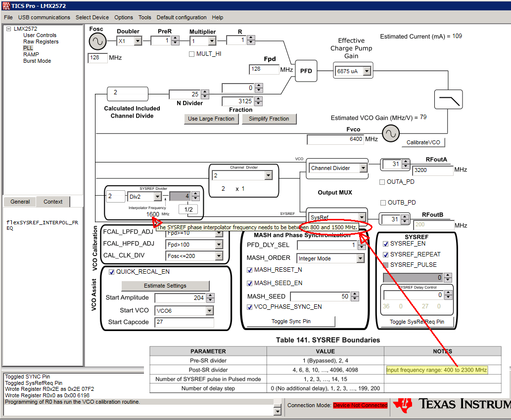Open the SysRef output MUX dropdown

[x=362, y=217]
